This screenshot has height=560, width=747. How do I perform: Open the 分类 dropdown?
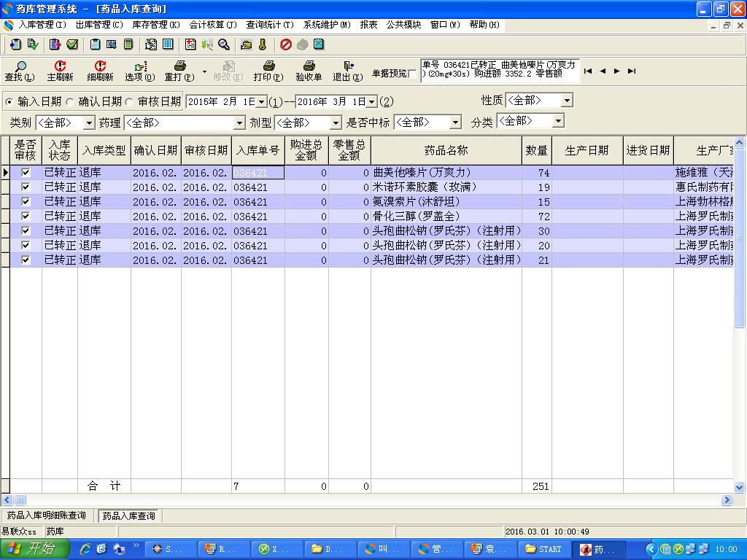click(x=558, y=121)
